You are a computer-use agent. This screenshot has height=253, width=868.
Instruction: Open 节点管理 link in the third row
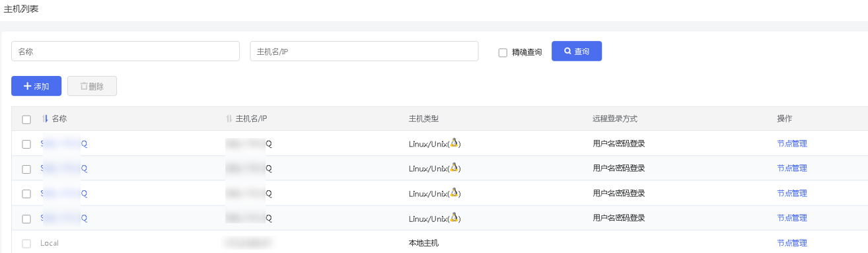792,194
